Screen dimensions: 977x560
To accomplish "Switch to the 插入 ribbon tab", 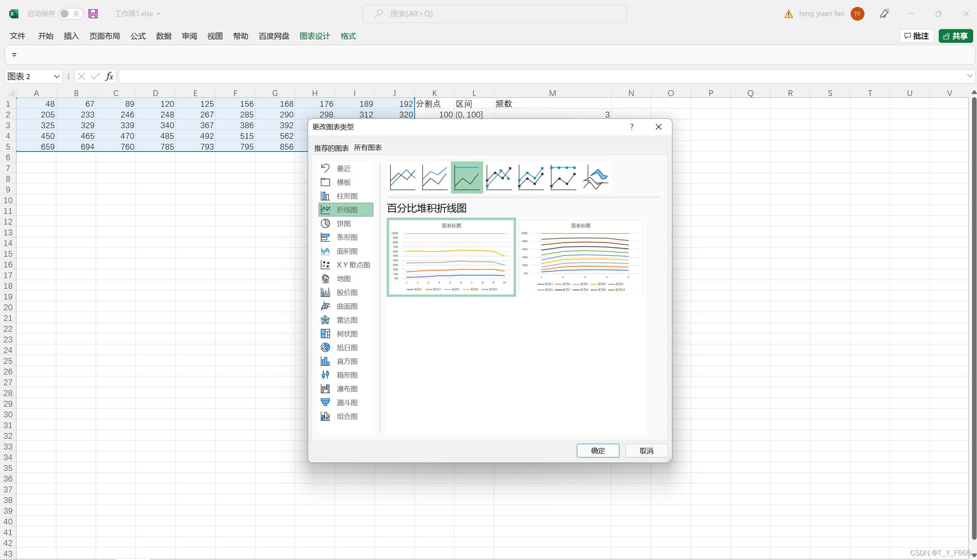I will [71, 36].
